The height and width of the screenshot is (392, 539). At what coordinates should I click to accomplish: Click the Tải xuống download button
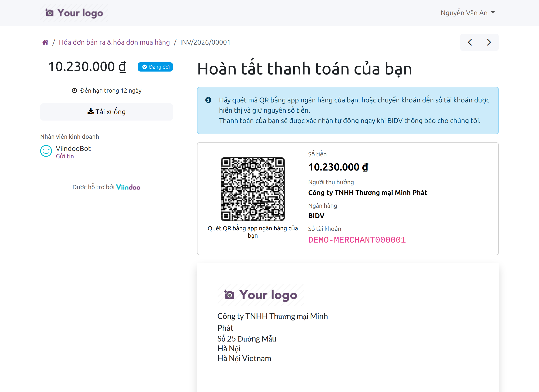coord(107,112)
